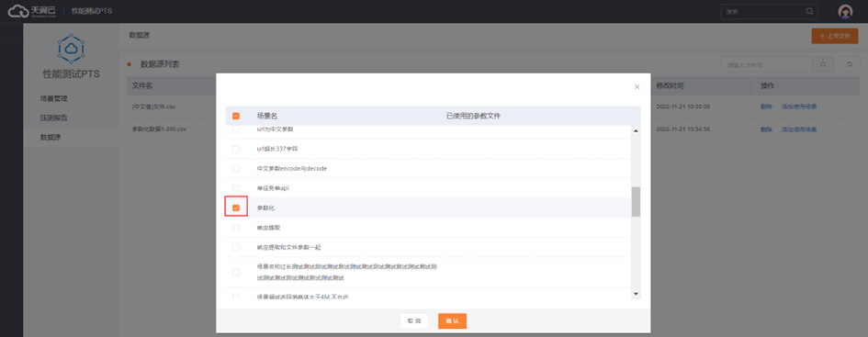868x337 pixels.
Task: Click the 性能测试PTS hexagon cloud logo
Action: tap(71, 49)
